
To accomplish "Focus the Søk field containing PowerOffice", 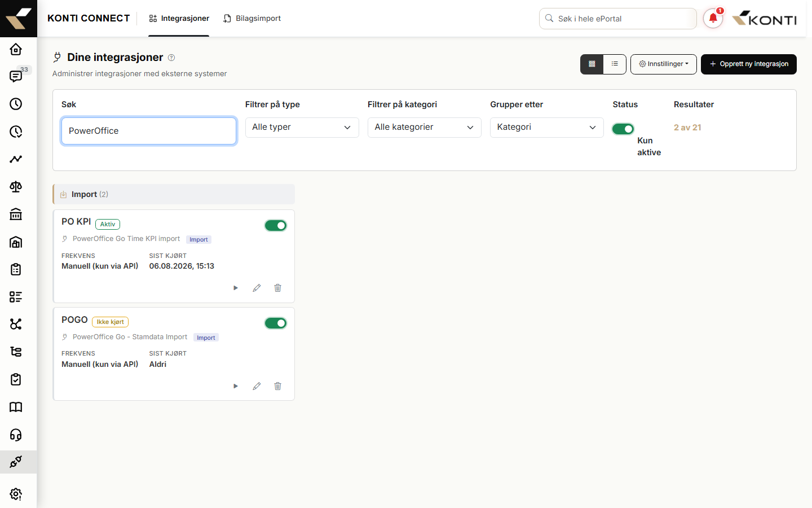I will [149, 131].
